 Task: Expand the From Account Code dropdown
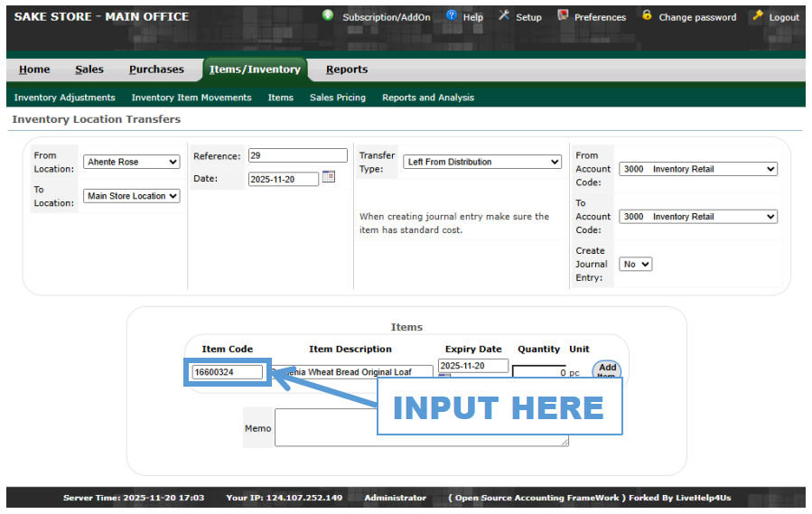click(697, 169)
